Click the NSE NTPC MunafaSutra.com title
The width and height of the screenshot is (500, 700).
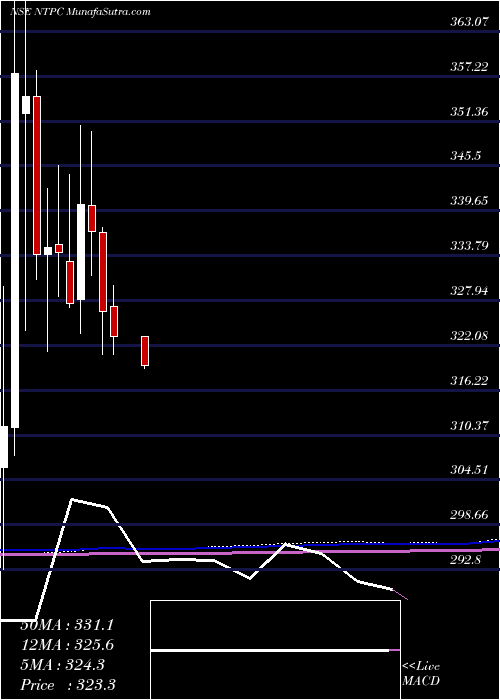(79, 12)
